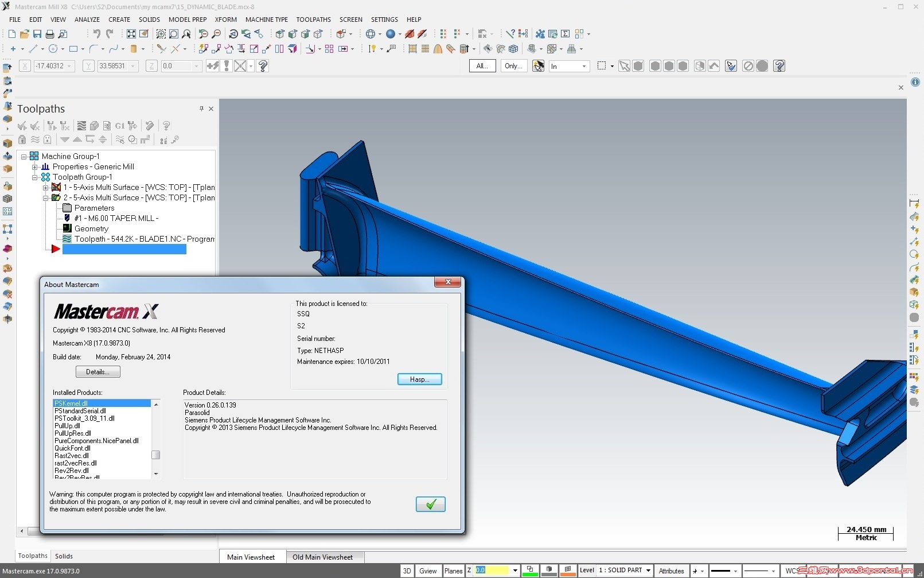Click the Gview status bar button
Viewport: 924px width, 578px height.
tap(428, 571)
